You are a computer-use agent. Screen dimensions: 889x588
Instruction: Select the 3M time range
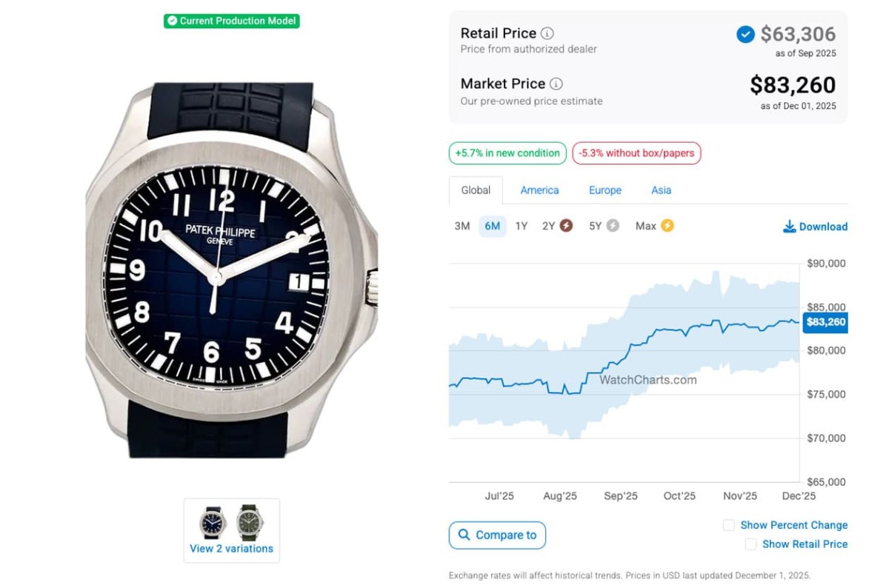pyautogui.click(x=462, y=226)
